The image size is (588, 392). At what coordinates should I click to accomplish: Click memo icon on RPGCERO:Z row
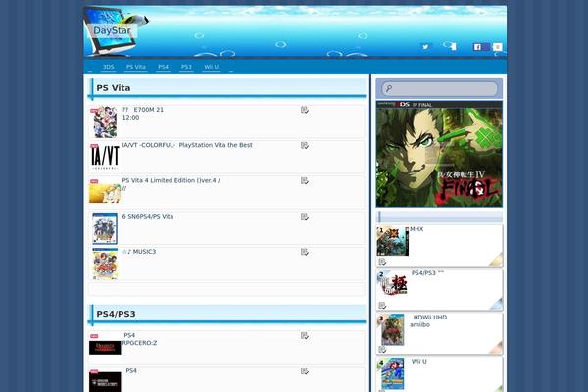(x=305, y=336)
